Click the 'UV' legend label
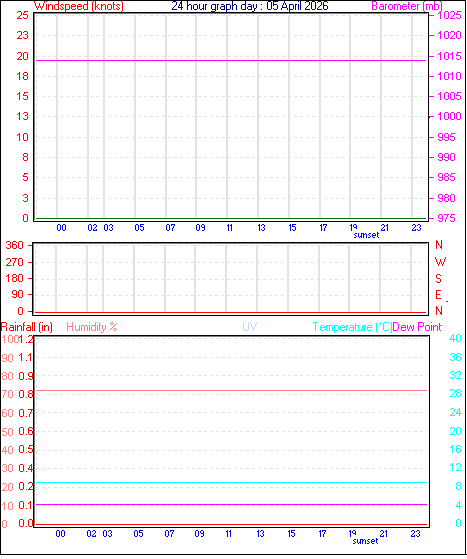Viewport: 467px width, 559px height. tap(250, 327)
